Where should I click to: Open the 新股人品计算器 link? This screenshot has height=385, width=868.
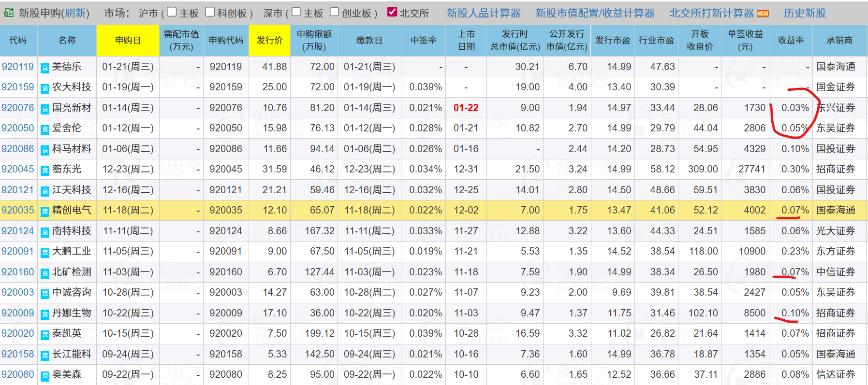click(x=484, y=13)
